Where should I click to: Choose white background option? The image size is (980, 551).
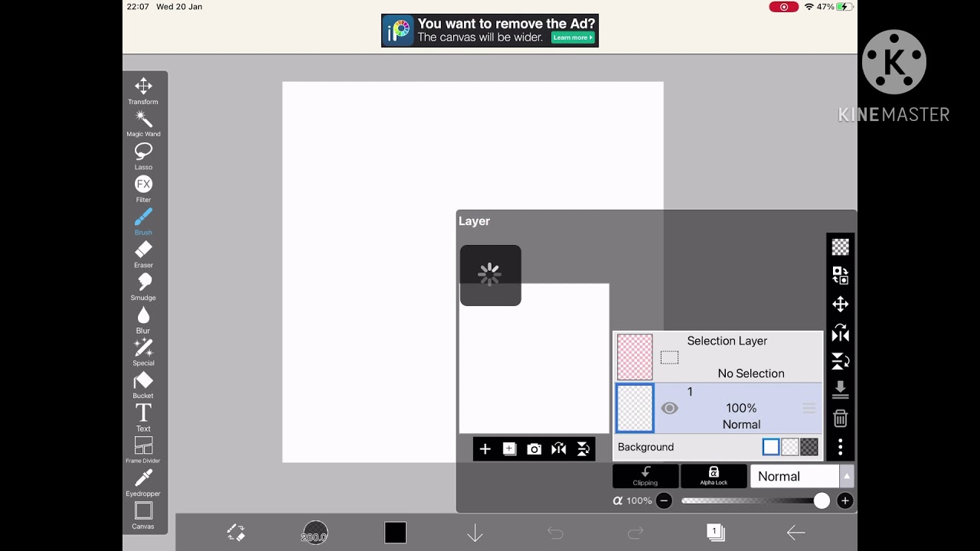click(771, 447)
